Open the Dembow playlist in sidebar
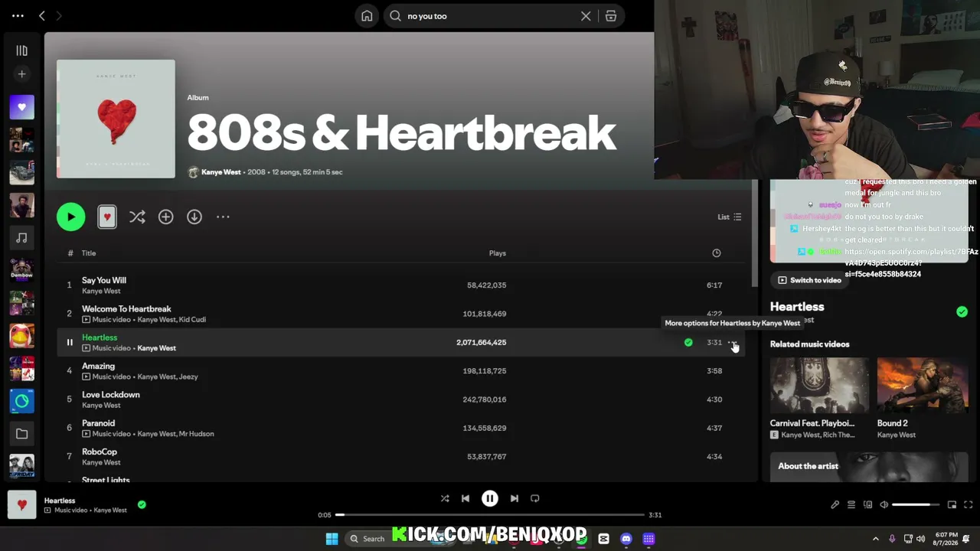Viewport: 980px width, 551px height. tap(21, 270)
